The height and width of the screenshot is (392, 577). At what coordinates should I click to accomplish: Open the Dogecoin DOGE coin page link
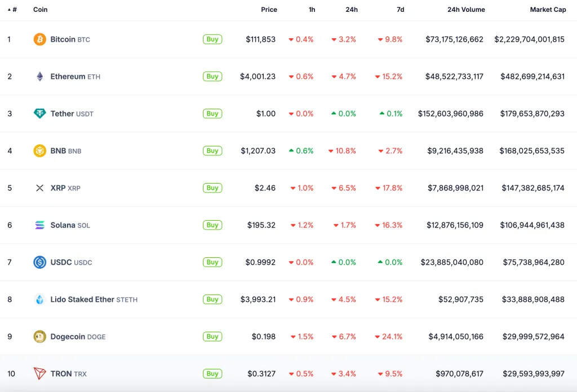[78, 337]
